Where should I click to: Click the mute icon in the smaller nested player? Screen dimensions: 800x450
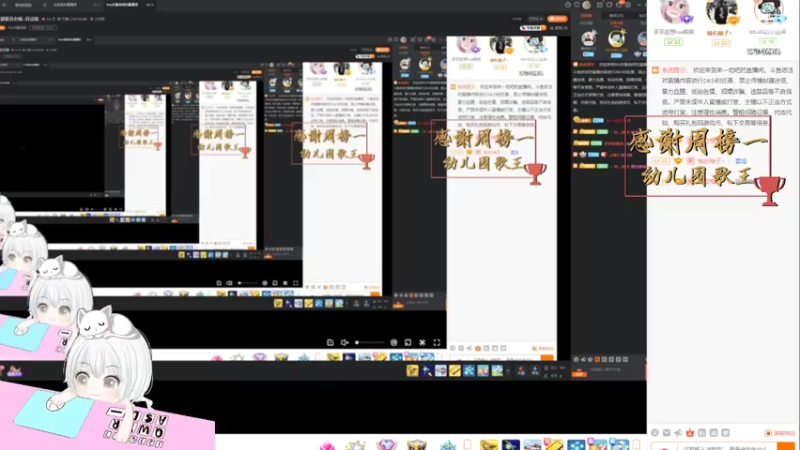pos(229,283)
